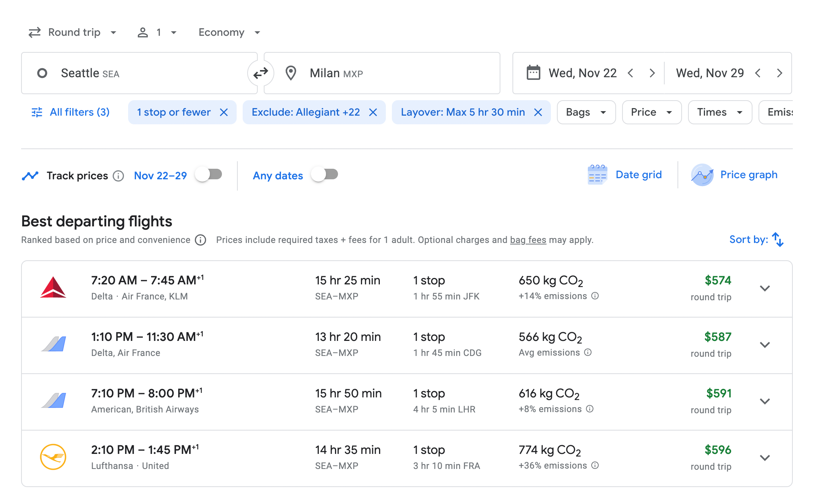This screenshot has width=835, height=504.
Task: Remove the 1 stop or fewer filter
Action: (224, 112)
